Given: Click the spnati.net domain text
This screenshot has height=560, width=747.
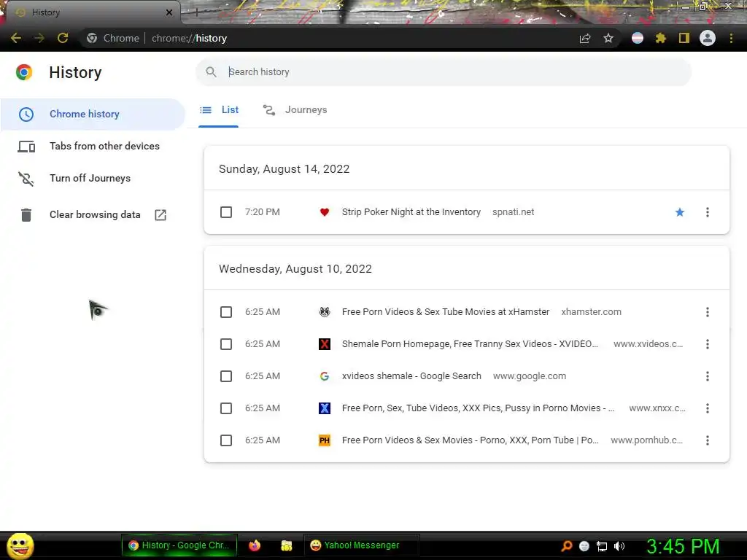Looking at the screenshot, I should click(x=513, y=212).
